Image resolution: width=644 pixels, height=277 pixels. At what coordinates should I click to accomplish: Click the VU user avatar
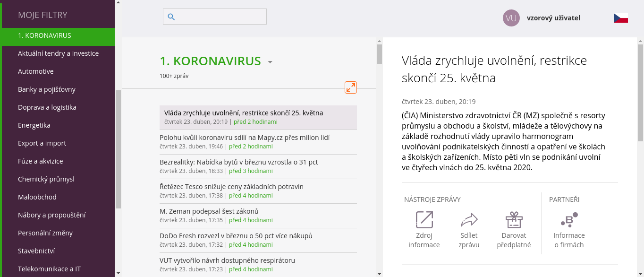511,18
